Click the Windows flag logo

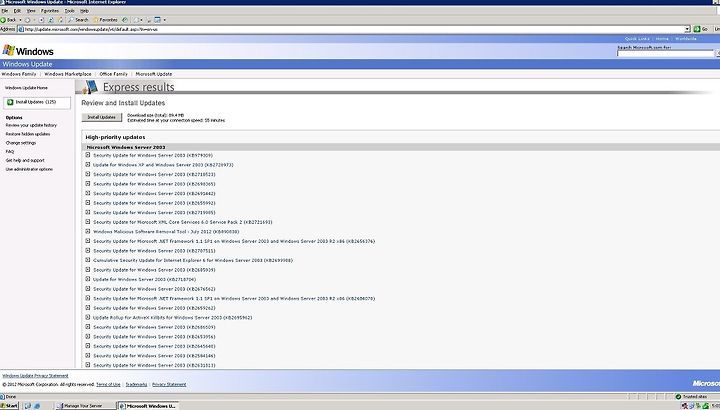pyautogui.click(x=9, y=50)
